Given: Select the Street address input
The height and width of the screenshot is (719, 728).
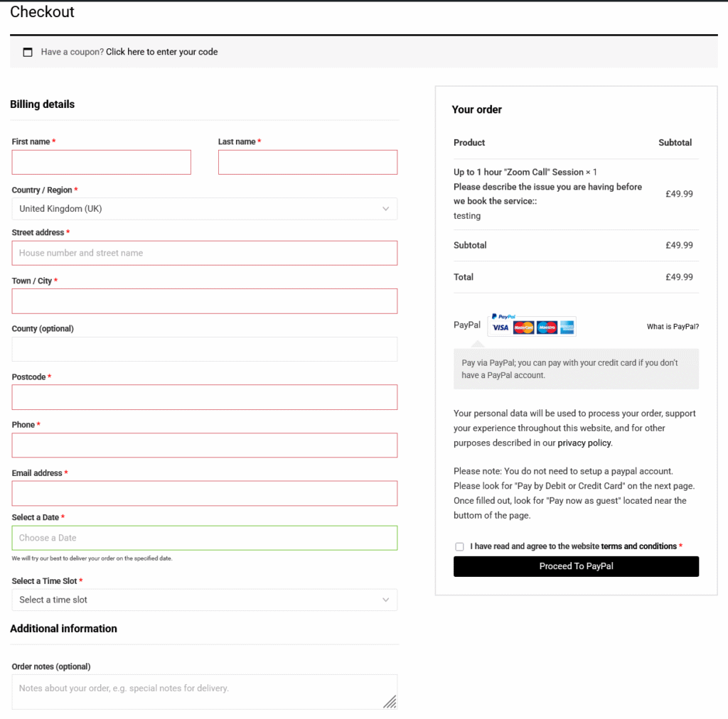Looking at the screenshot, I should [x=204, y=253].
